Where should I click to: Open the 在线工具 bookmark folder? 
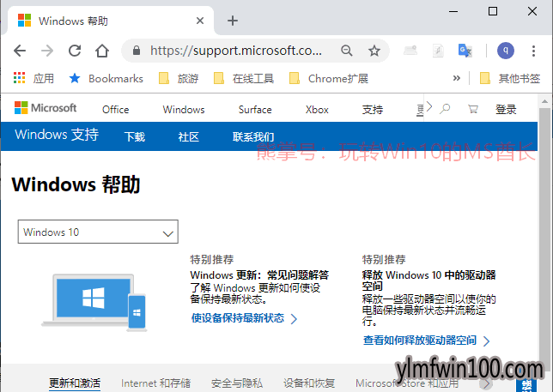(244, 78)
